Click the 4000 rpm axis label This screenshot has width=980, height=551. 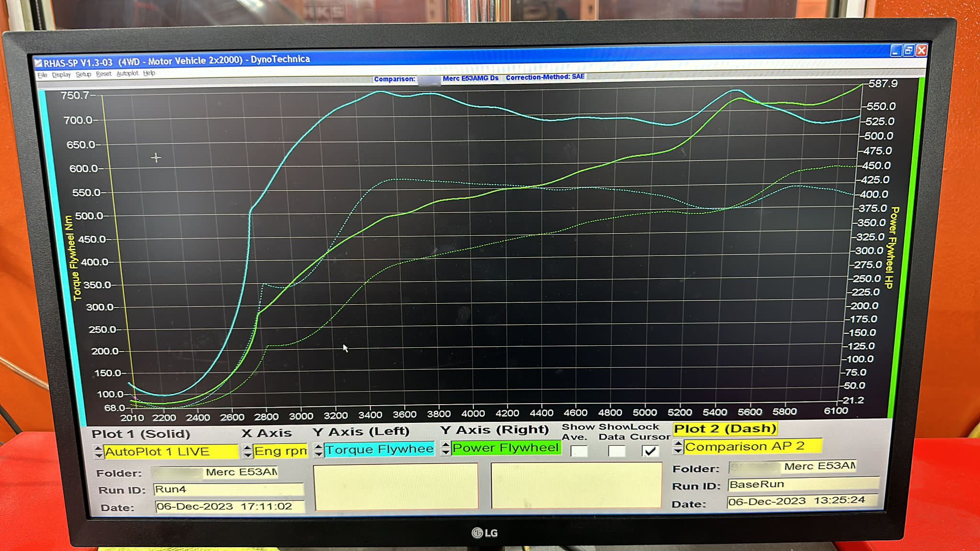(473, 414)
